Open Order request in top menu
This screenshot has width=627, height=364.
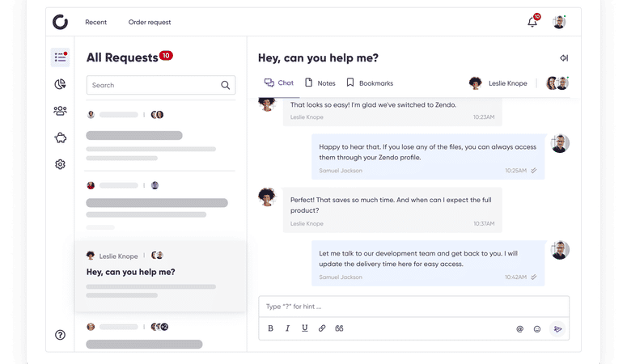[150, 23]
